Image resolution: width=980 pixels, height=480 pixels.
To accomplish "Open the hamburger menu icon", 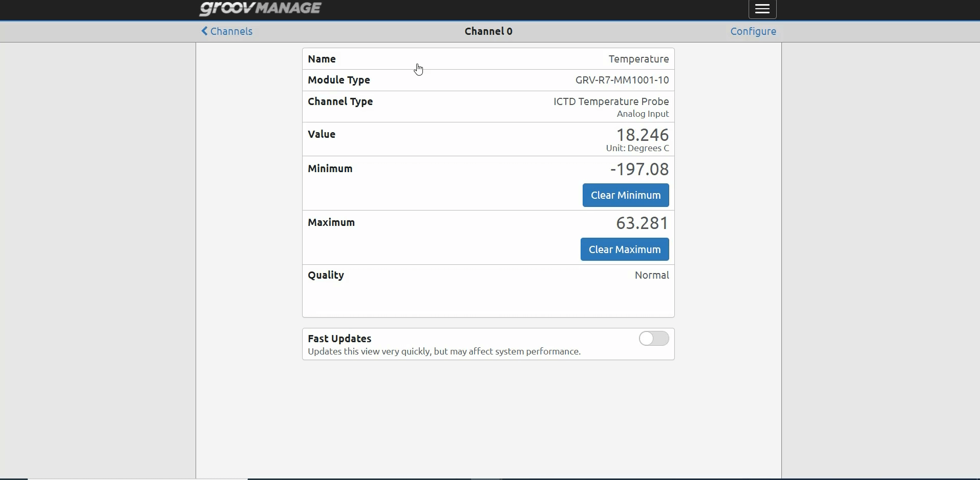I will click(763, 9).
